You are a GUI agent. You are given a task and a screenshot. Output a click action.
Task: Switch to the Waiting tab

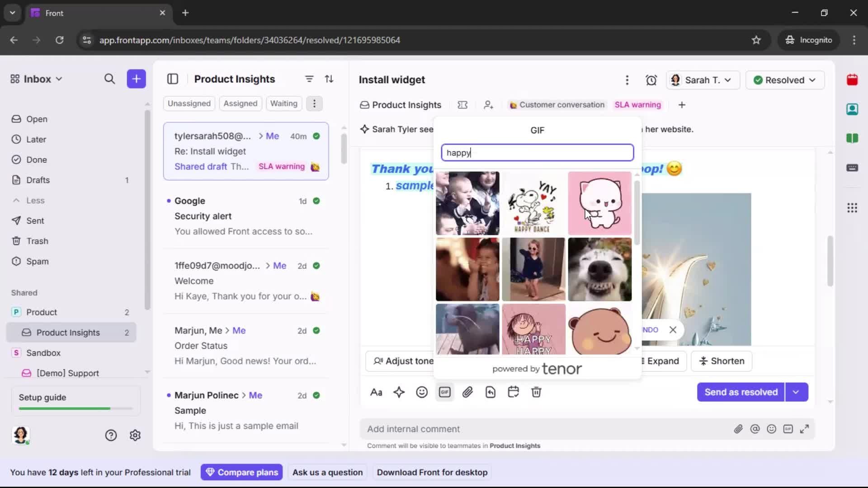[283, 103]
